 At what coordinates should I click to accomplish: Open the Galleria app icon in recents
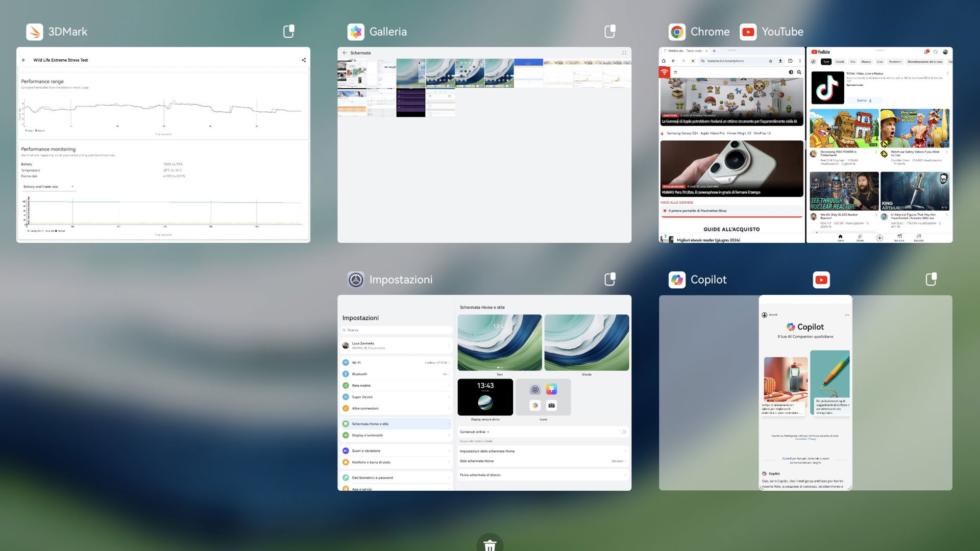click(x=356, y=32)
